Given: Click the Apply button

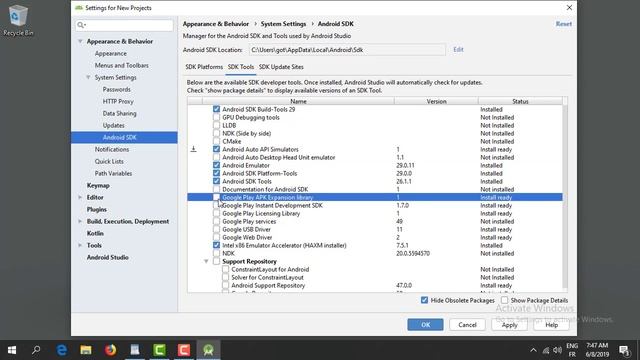Looking at the screenshot, I should (x=509, y=324).
